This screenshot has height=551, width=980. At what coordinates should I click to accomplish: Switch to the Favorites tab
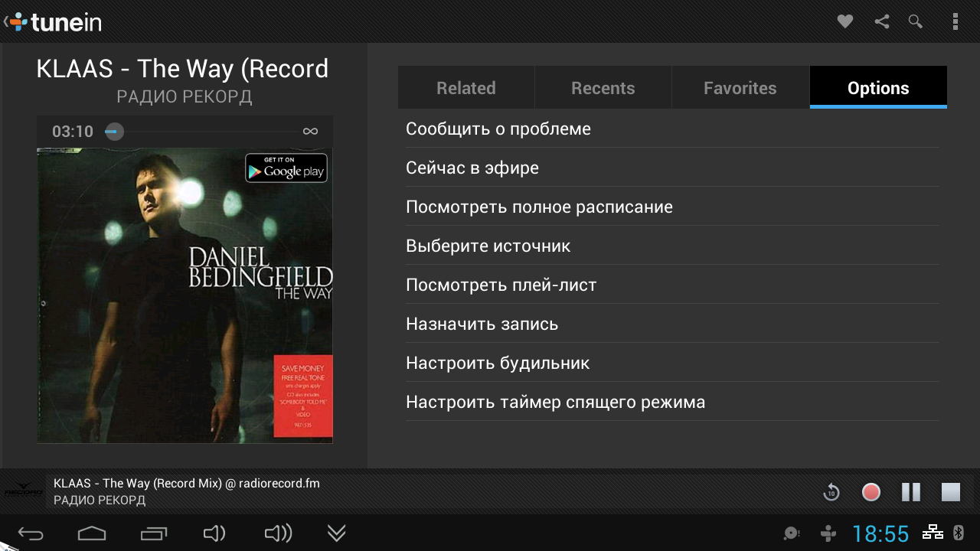(740, 88)
